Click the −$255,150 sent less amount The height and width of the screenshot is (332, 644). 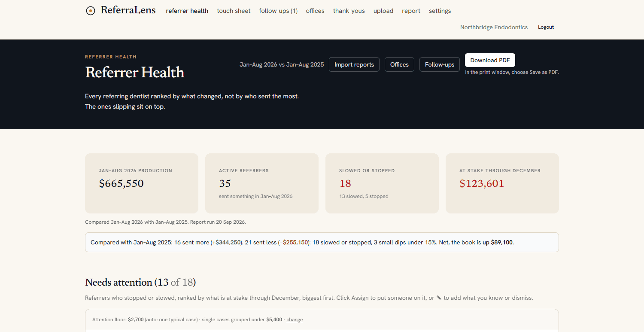tap(293, 242)
